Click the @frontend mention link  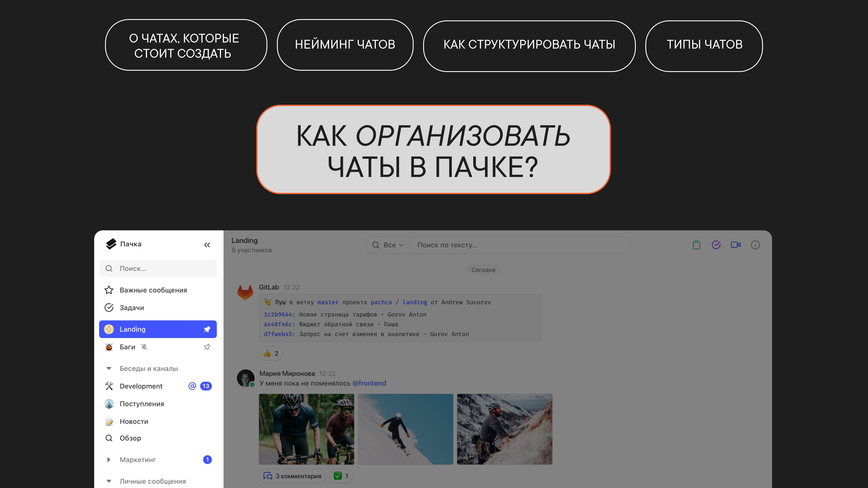tap(369, 383)
